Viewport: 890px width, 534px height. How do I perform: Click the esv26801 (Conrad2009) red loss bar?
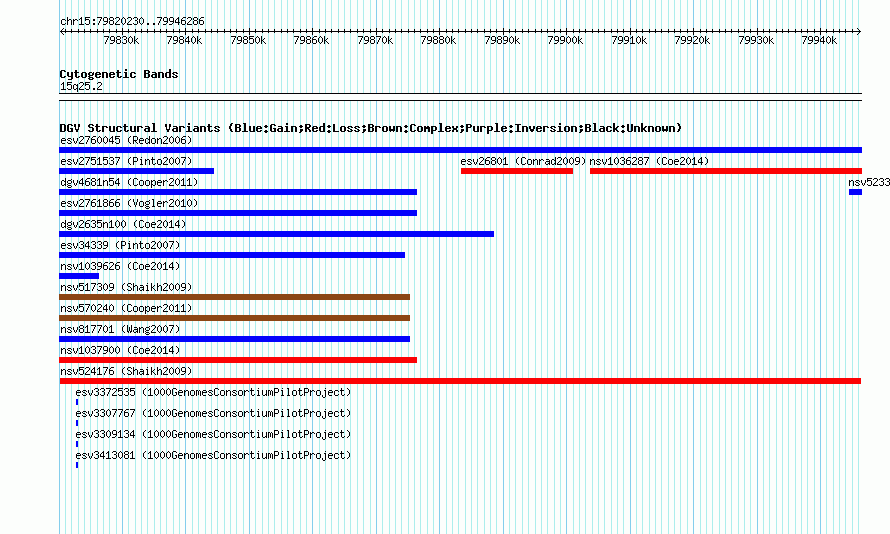point(517,171)
